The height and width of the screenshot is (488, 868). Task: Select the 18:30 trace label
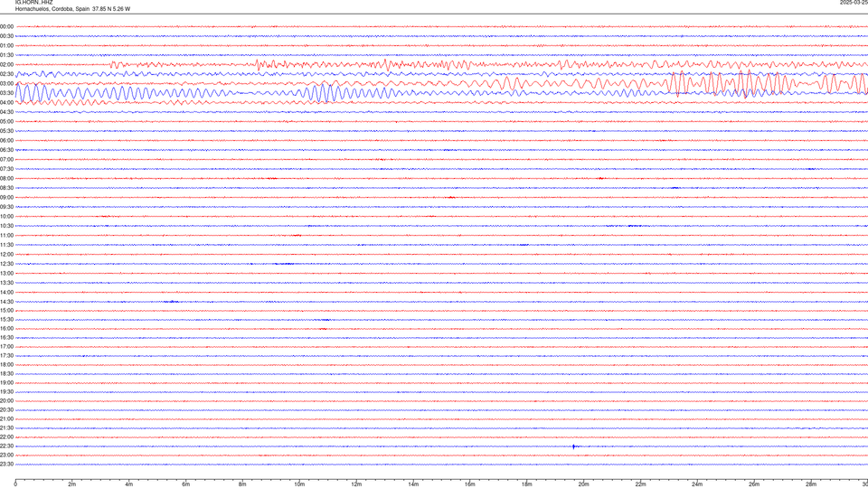pyautogui.click(x=6, y=373)
